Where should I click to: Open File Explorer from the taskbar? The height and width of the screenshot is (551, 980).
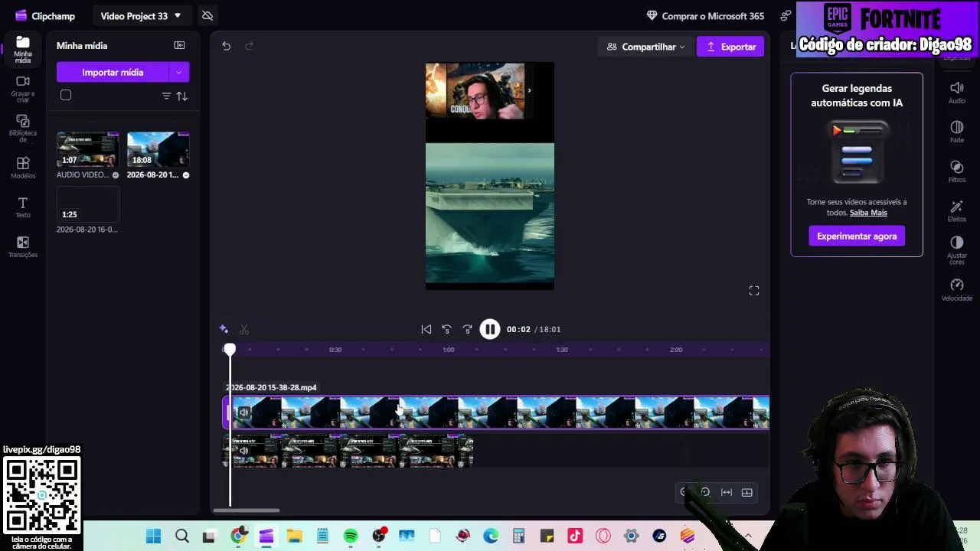pyautogui.click(x=294, y=536)
